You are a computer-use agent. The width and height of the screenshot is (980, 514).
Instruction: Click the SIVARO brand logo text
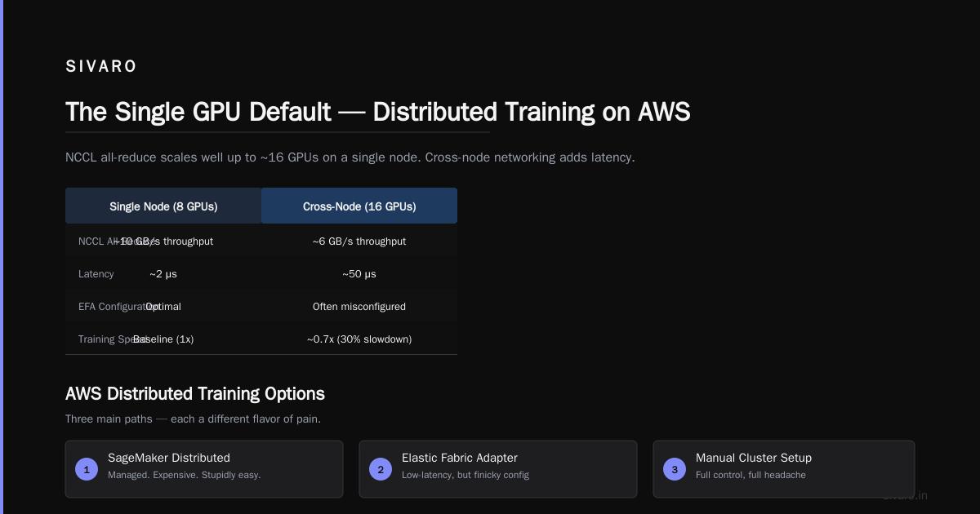click(101, 67)
